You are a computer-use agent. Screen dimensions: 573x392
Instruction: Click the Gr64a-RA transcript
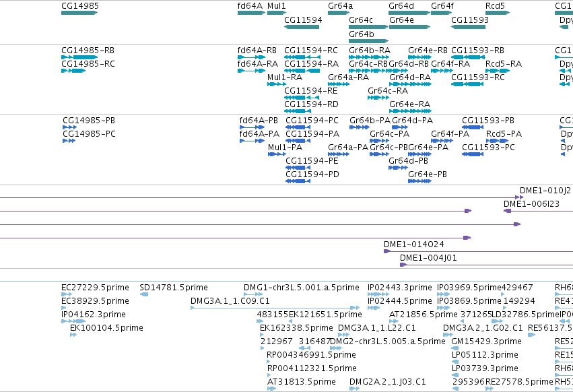pyautogui.click(x=339, y=84)
